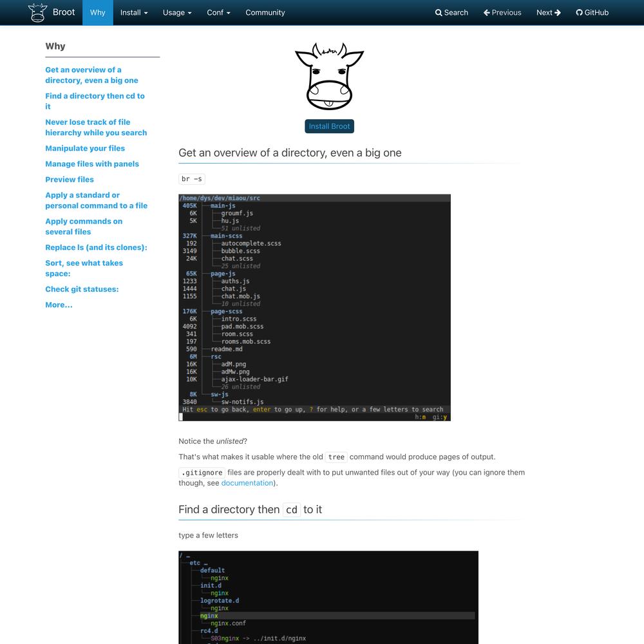The image size is (644, 644).
Task: Jump to 'Apply commands on several files'
Action: pyautogui.click(x=84, y=226)
